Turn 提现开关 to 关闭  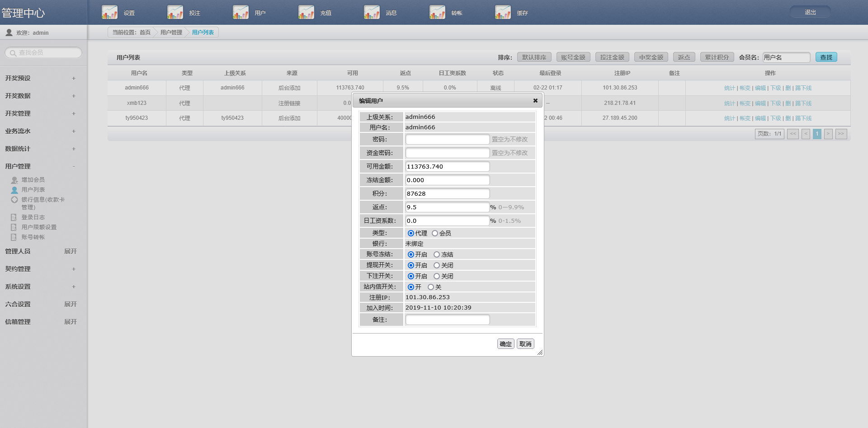coord(437,265)
